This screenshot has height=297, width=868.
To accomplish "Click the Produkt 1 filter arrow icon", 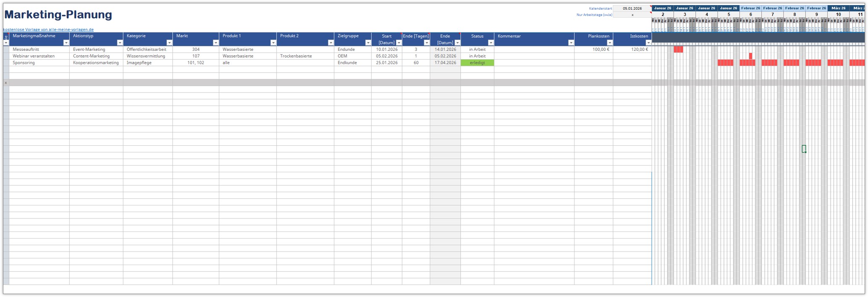I will tap(273, 43).
